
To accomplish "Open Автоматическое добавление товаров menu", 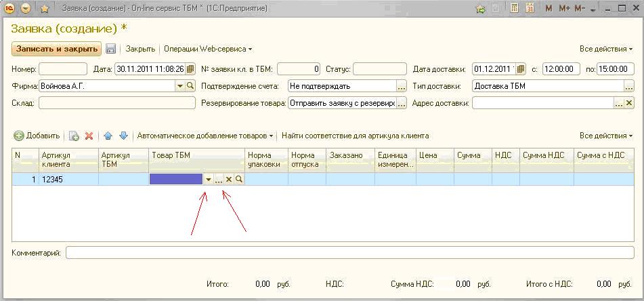I will coord(205,136).
